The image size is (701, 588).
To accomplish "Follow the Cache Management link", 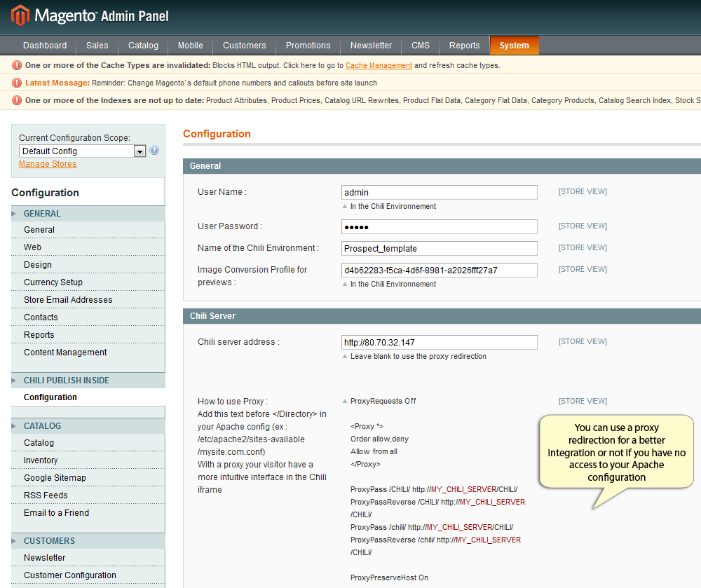I will (x=379, y=65).
